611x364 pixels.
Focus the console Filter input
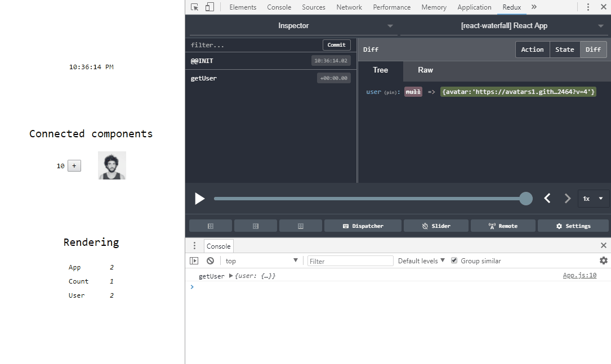pos(350,261)
